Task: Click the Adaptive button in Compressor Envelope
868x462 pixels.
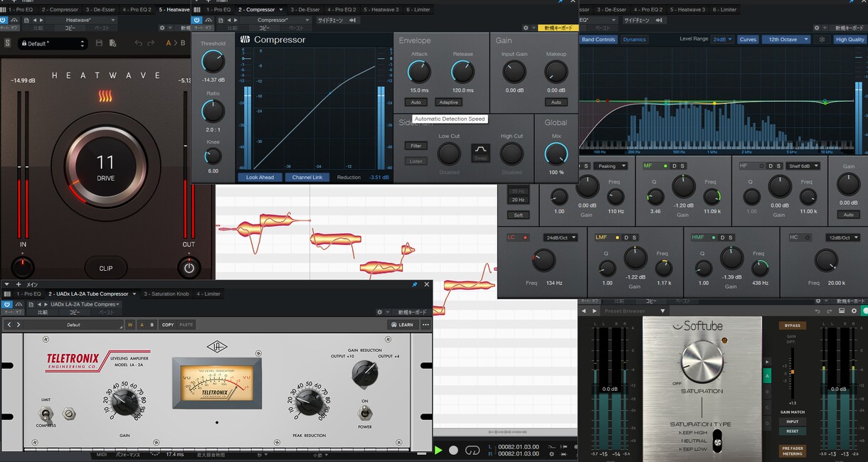Action: 448,102
